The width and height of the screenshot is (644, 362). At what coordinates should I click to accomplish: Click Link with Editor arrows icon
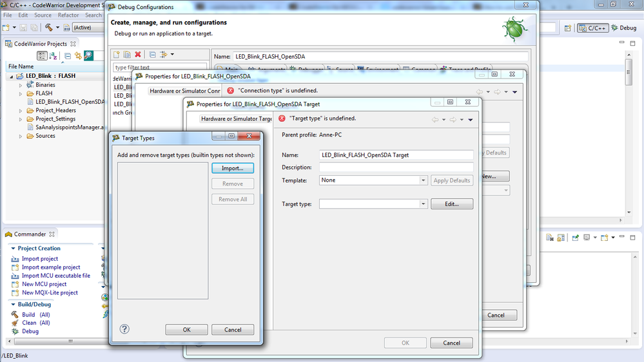(78, 55)
